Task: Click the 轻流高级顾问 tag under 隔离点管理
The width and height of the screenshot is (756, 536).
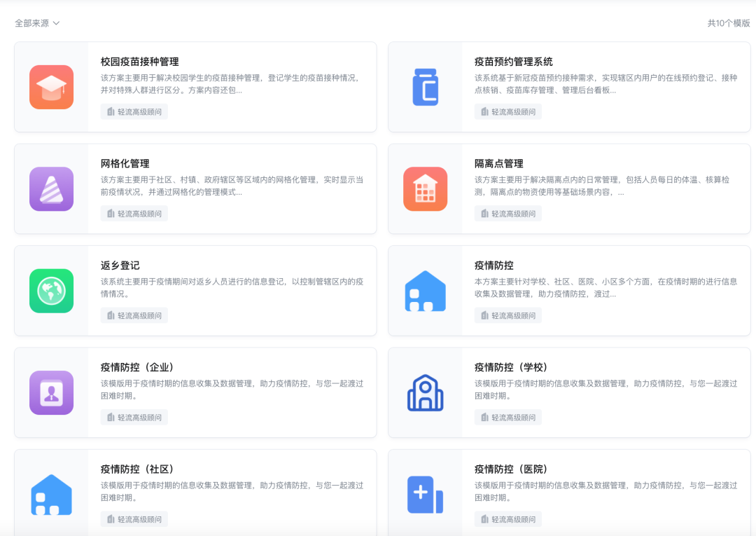Action: (507, 213)
